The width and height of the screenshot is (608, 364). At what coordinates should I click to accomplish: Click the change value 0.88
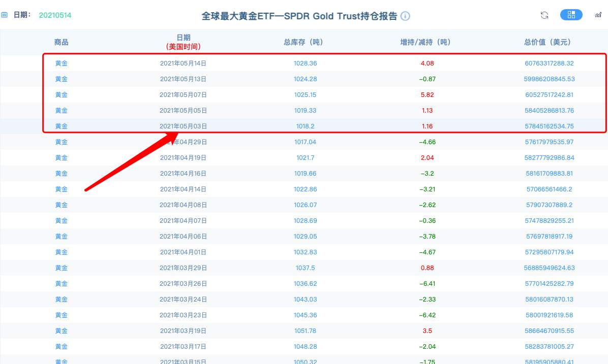pyautogui.click(x=427, y=268)
